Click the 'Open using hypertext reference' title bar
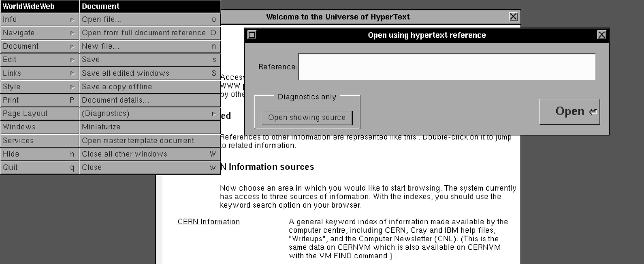The width and height of the screenshot is (644, 264). 426,35
